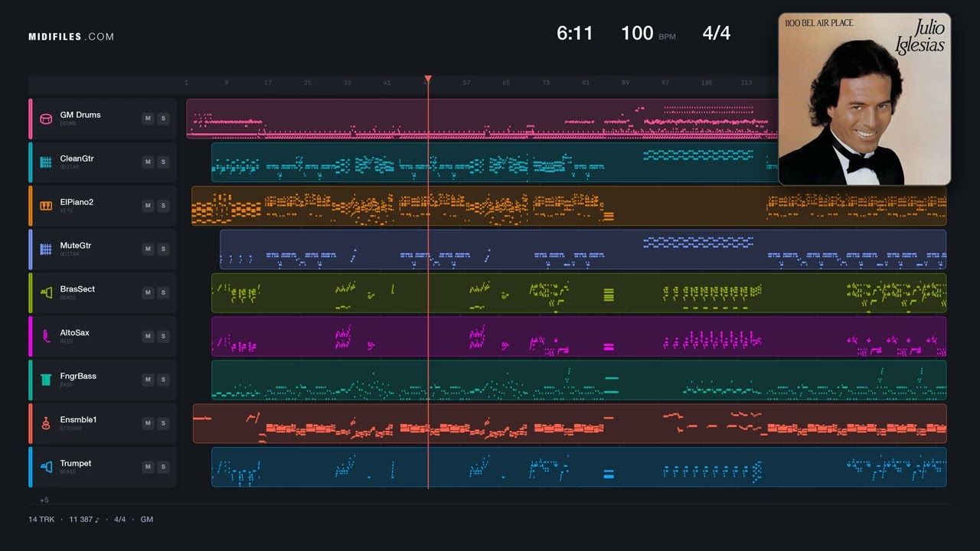Image resolution: width=980 pixels, height=551 pixels.
Task: Click the MuteGtr track icon
Action: click(46, 249)
